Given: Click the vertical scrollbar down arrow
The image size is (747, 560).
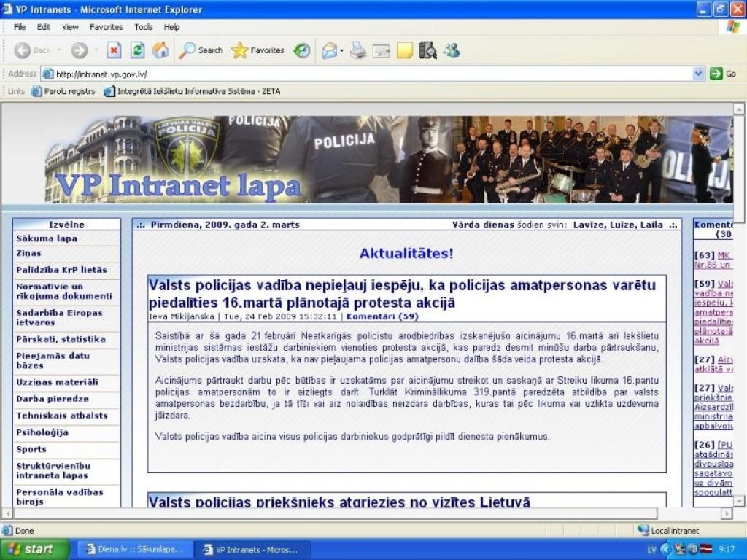Looking at the screenshot, I should click(x=739, y=501).
